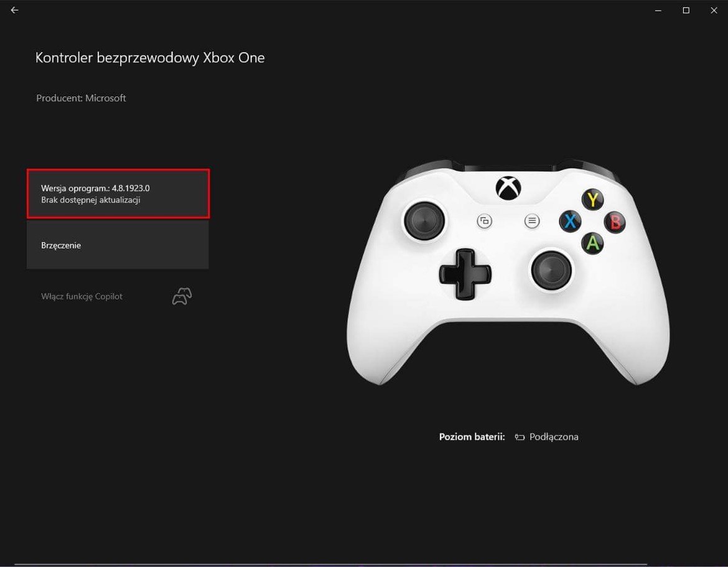The height and width of the screenshot is (567, 728).
Task: Close the Xbox Accessories window
Action: click(x=714, y=10)
